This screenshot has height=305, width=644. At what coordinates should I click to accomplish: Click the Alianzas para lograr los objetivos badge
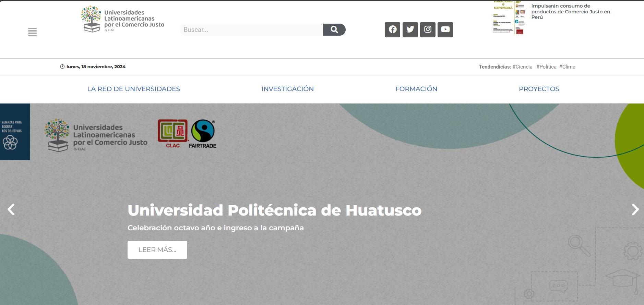pyautogui.click(x=15, y=132)
